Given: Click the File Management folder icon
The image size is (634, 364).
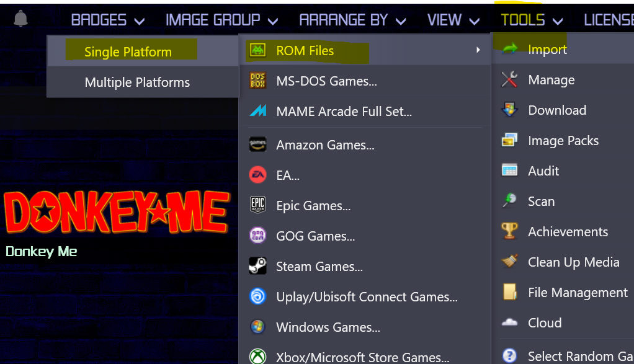Looking at the screenshot, I should tap(510, 291).
